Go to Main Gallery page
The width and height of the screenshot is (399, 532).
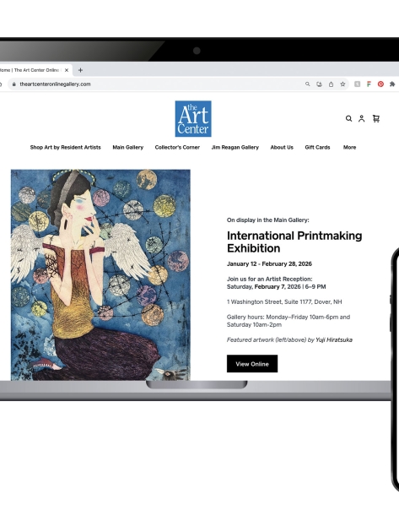tap(128, 147)
